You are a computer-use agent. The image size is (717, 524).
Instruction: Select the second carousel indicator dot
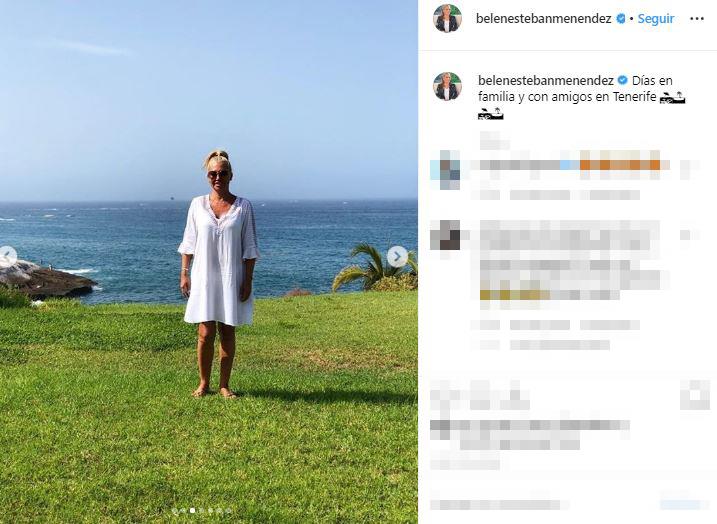[183, 510]
